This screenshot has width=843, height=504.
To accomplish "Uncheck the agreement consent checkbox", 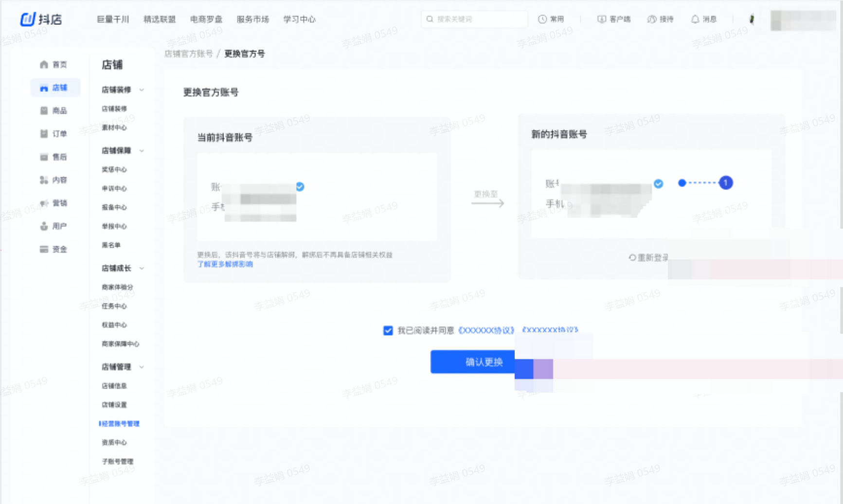I will (x=388, y=330).
